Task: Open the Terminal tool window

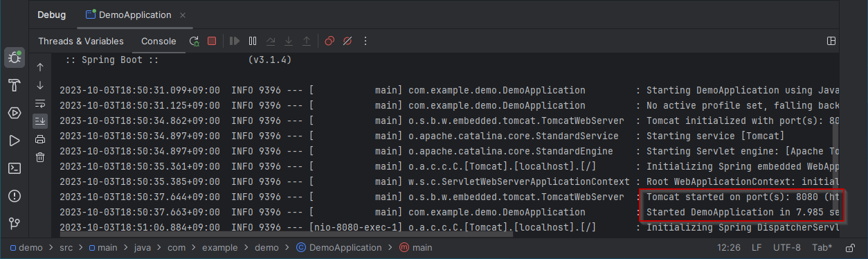Action: tap(14, 168)
